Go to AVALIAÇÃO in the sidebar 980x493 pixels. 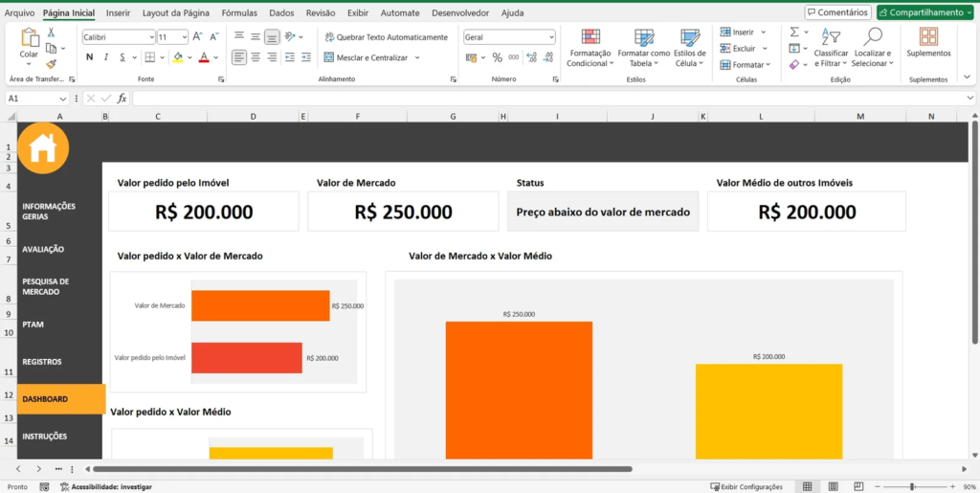(43, 249)
